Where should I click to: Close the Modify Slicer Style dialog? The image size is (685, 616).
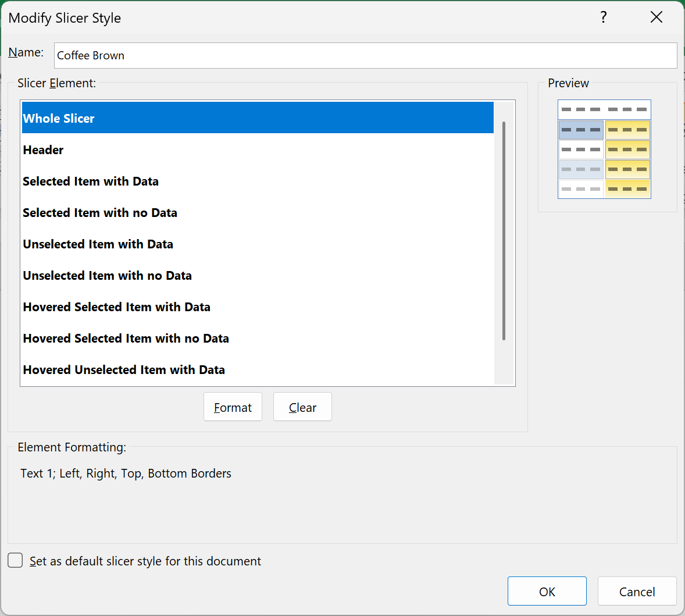tap(656, 17)
